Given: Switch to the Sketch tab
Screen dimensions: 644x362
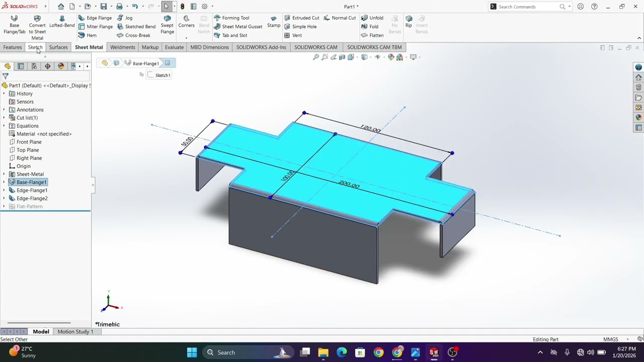Looking at the screenshot, I should click(x=35, y=47).
